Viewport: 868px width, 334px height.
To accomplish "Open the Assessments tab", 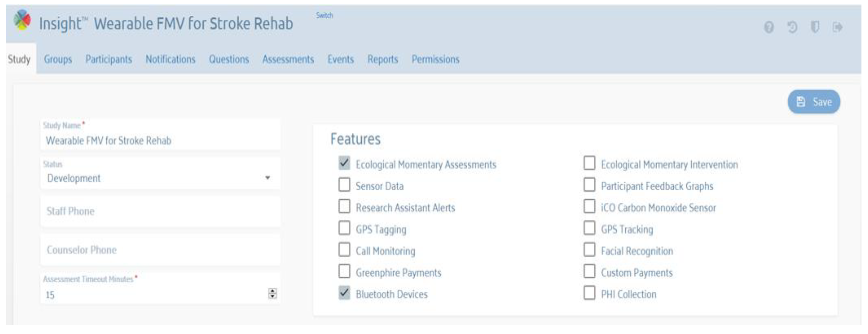I will [x=288, y=59].
